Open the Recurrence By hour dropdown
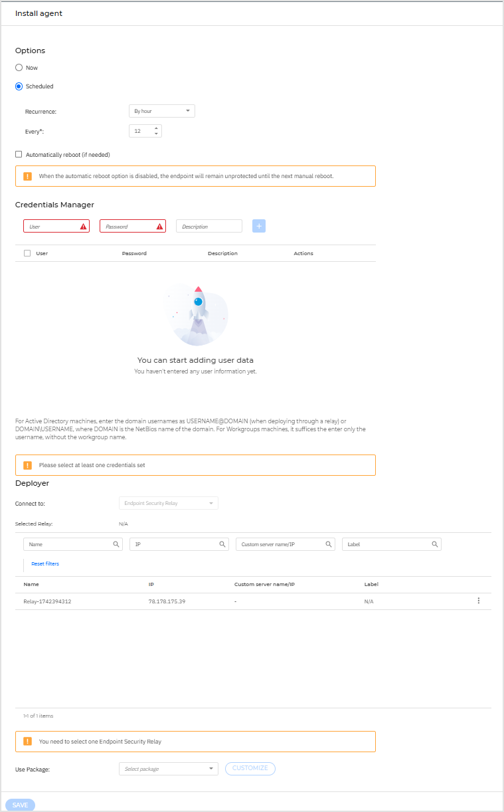 click(161, 111)
